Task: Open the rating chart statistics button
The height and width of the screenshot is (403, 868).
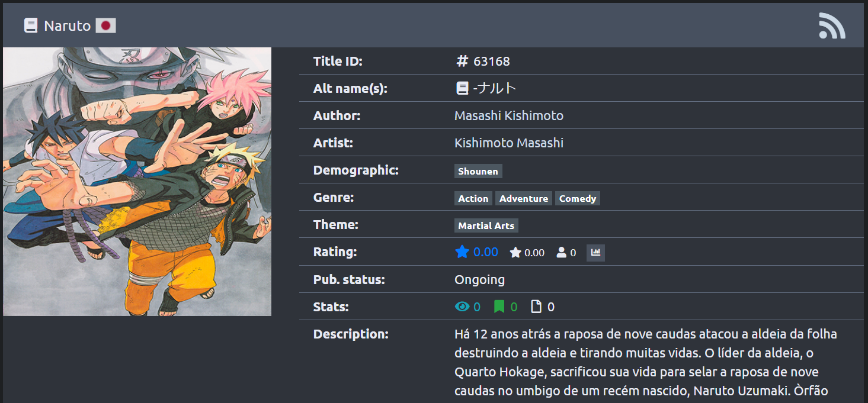Action: pos(595,253)
